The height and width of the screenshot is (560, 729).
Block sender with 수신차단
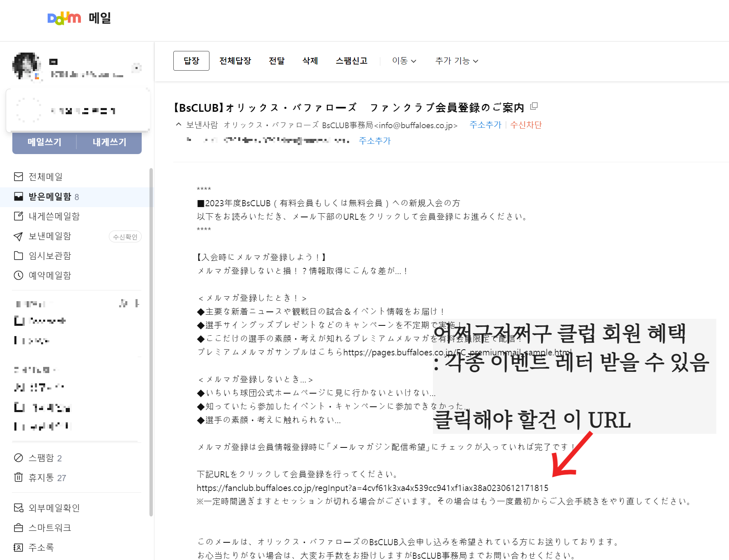(526, 125)
